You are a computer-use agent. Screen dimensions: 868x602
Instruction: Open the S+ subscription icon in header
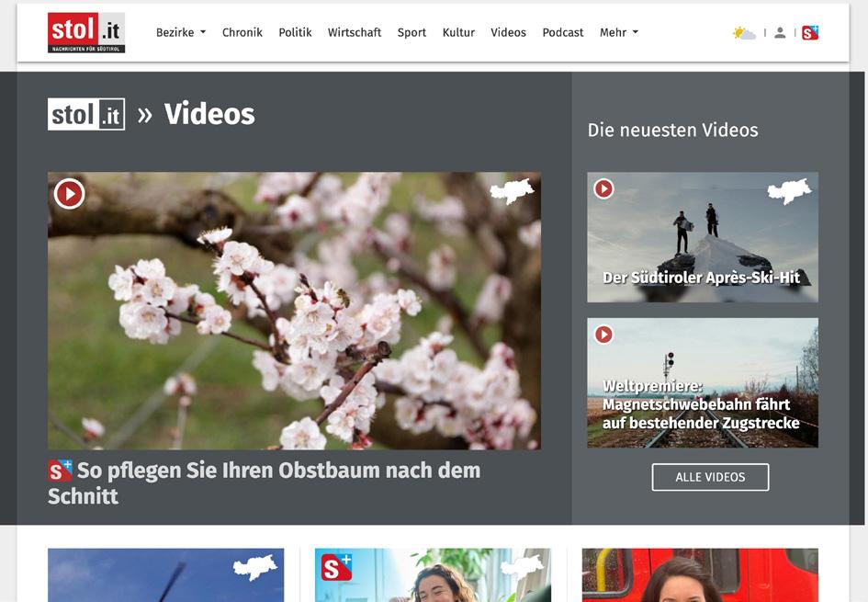(810, 33)
